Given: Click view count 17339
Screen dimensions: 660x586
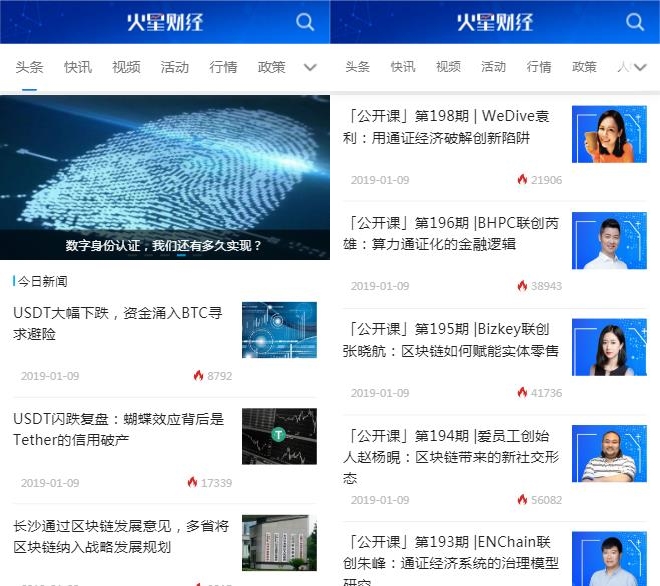Looking at the screenshot, I should tap(216, 482).
